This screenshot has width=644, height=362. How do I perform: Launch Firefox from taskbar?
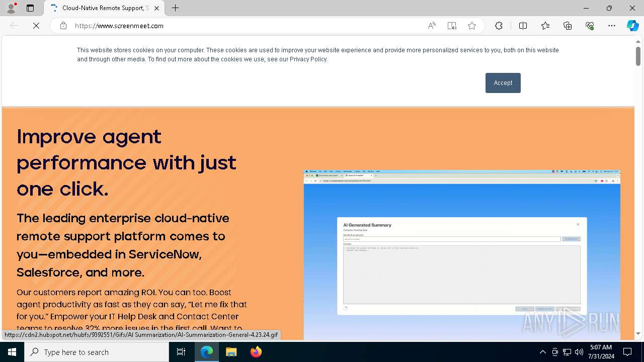pos(256,352)
